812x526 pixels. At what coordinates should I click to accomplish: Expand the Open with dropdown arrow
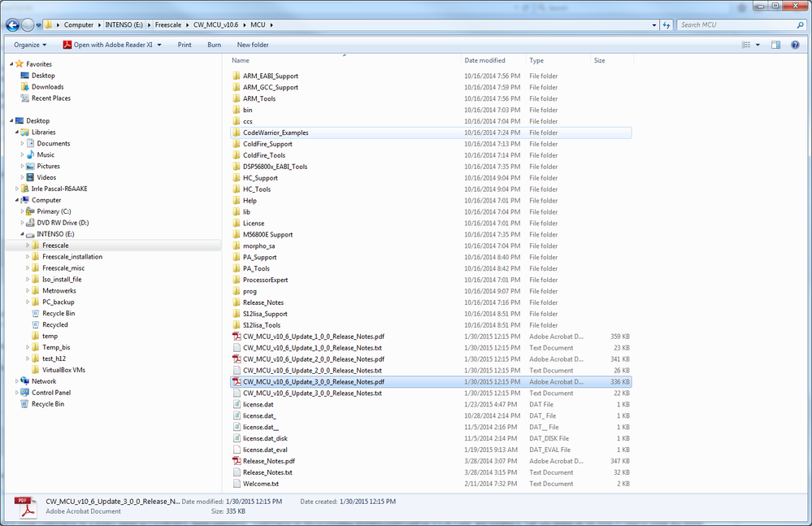[159, 45]
